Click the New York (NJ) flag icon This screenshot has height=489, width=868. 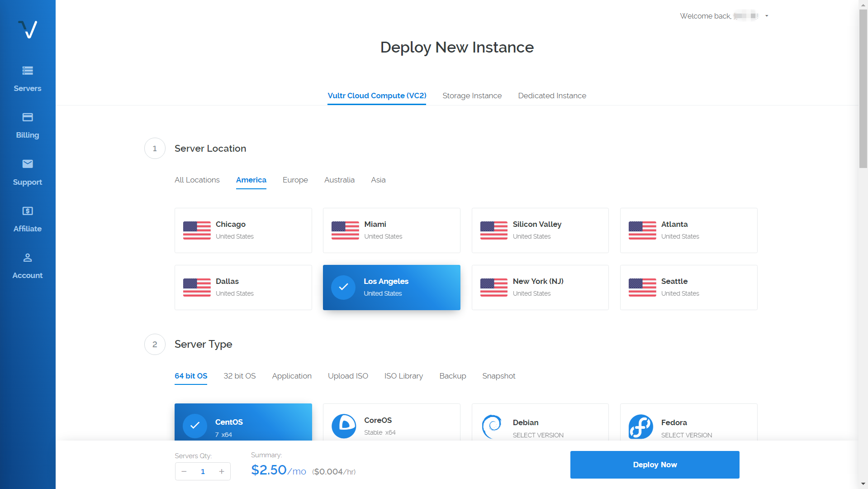(x=494, y=288)
